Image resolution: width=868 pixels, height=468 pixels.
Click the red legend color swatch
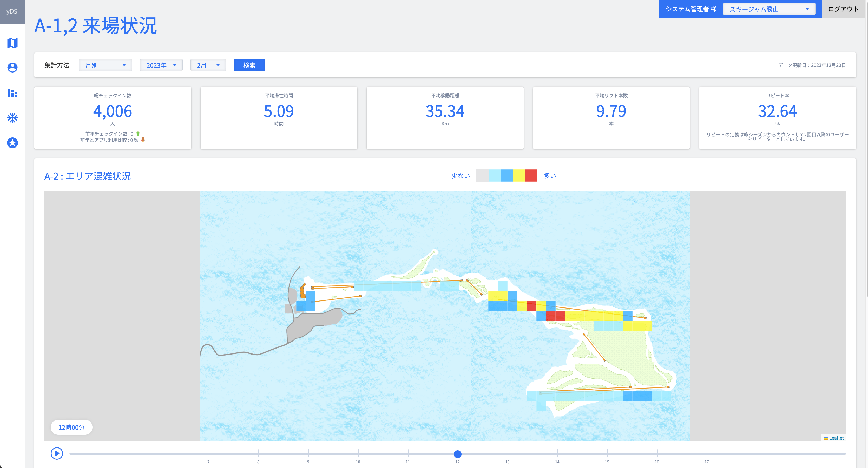531,175
